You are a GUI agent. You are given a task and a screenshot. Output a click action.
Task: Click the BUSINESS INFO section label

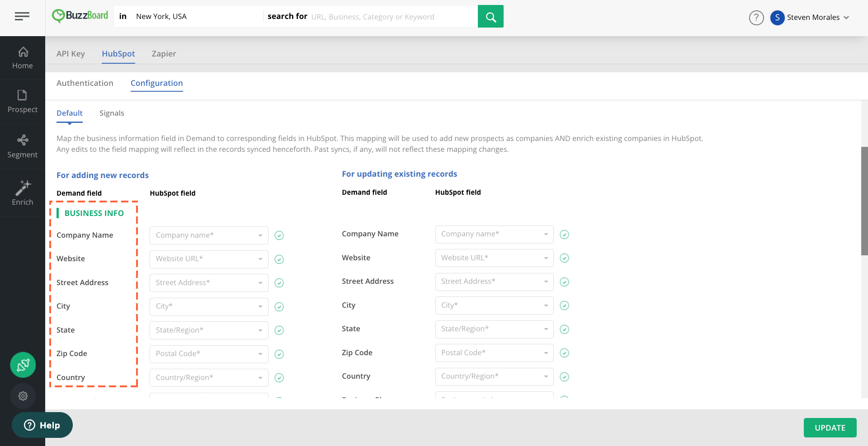point(94,213)
